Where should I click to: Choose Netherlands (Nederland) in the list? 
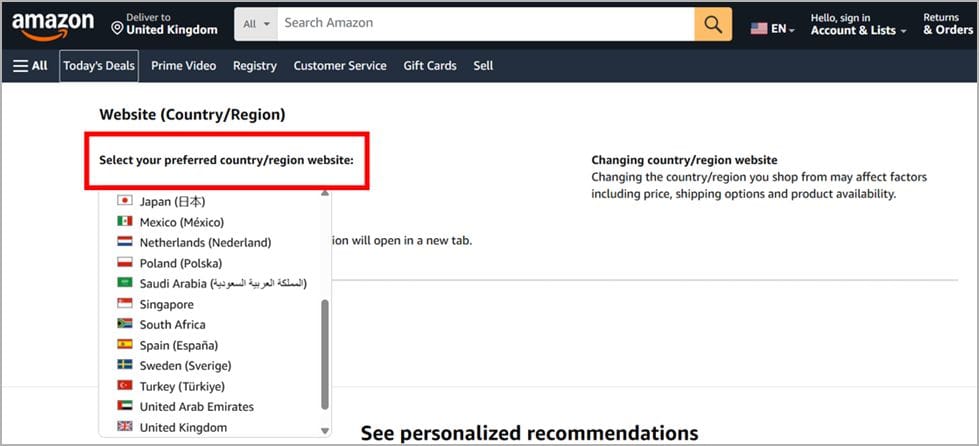(x=205, y=242)
